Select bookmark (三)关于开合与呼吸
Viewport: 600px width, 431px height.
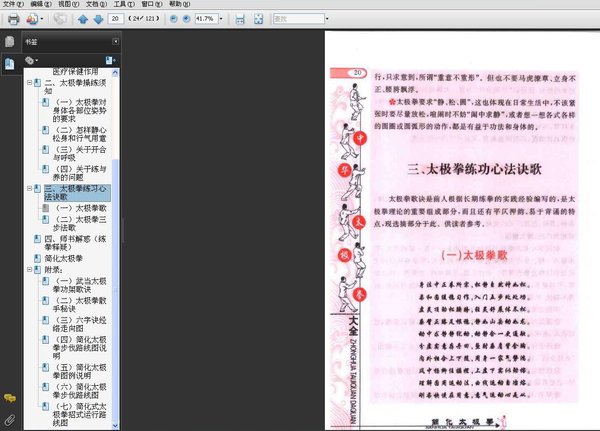click(x=80, y=153)
